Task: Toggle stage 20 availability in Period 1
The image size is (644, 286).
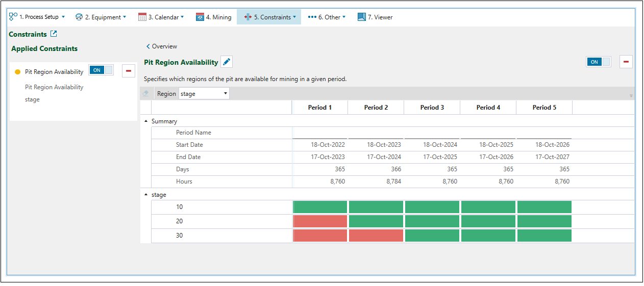Action: [x=320, y=221]
